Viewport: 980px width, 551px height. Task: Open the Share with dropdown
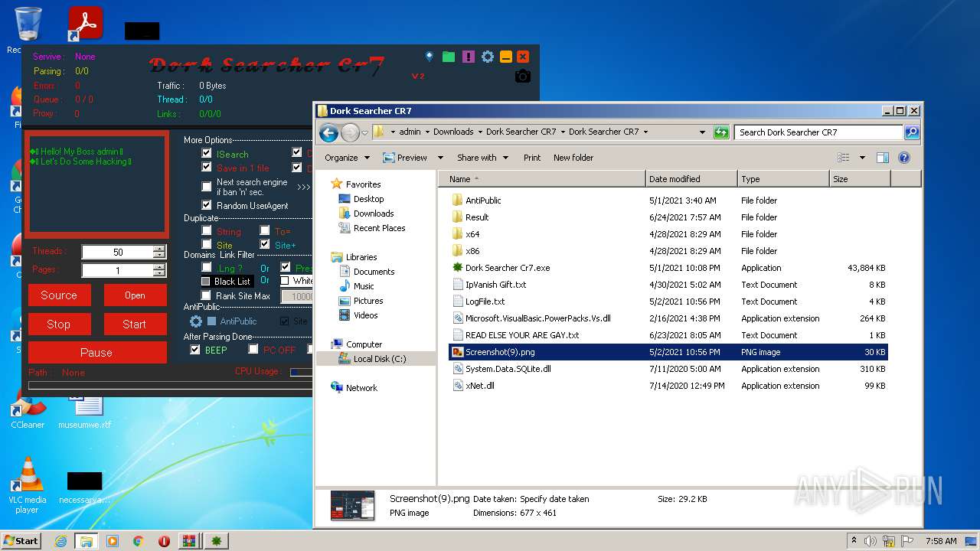482,158
